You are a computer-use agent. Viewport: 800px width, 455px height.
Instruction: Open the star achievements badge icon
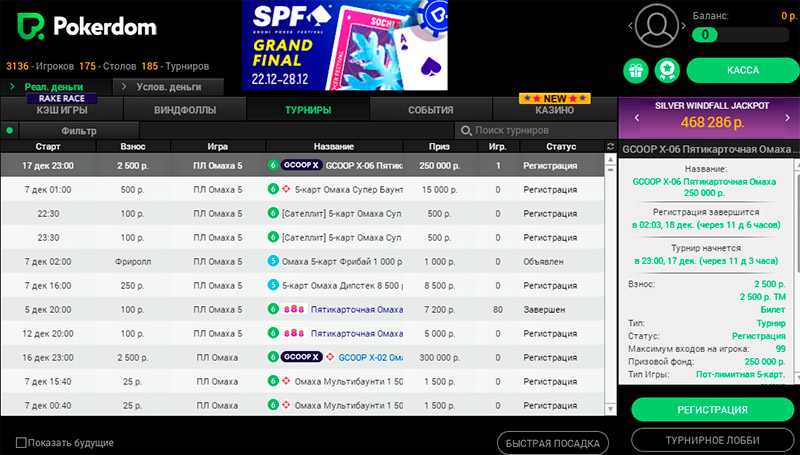point(667,70)
